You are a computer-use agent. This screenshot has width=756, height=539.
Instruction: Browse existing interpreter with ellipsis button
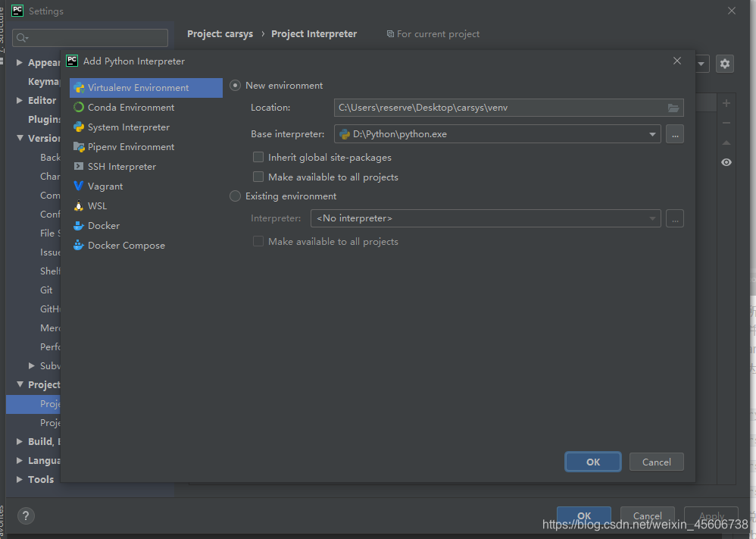pyautogui.click(x=675, y=218)
